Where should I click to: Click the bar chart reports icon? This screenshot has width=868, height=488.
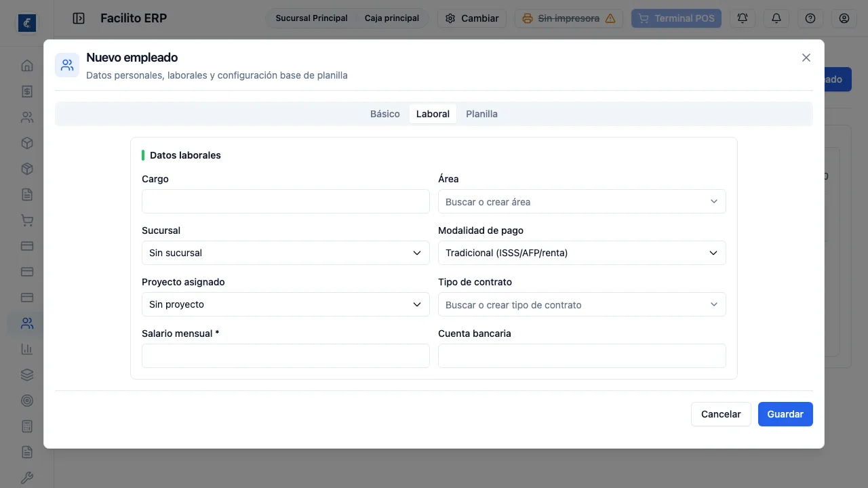click(x=27, y=349)
